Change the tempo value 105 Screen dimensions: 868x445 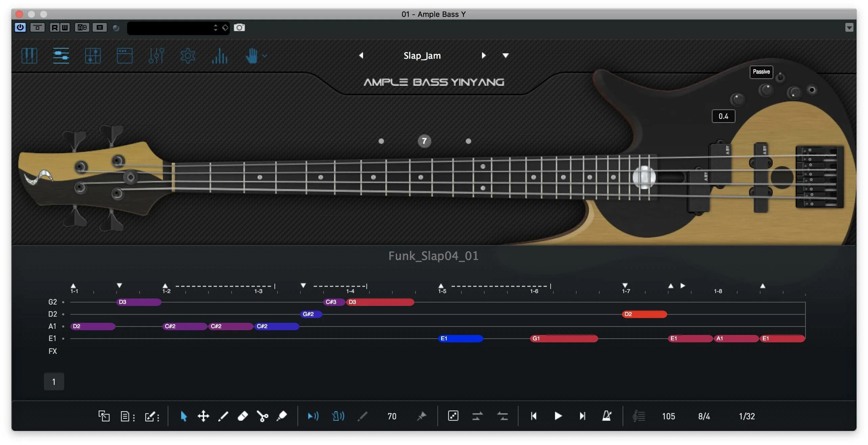point(669,416)
